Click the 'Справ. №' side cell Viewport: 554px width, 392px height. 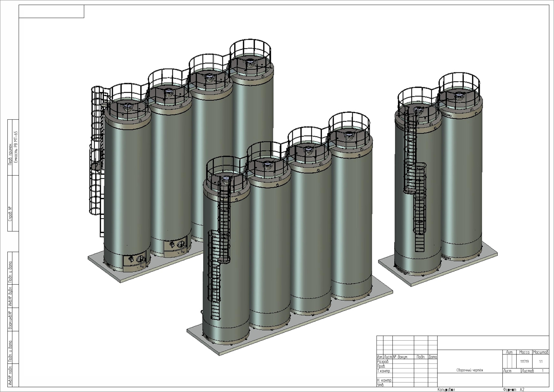10,214
